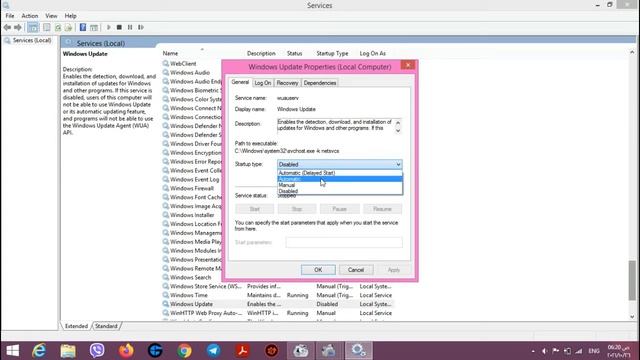Open the Action menu
This screenshot has height=360, width=640.
pyautogui.click(x=29, y=16)
